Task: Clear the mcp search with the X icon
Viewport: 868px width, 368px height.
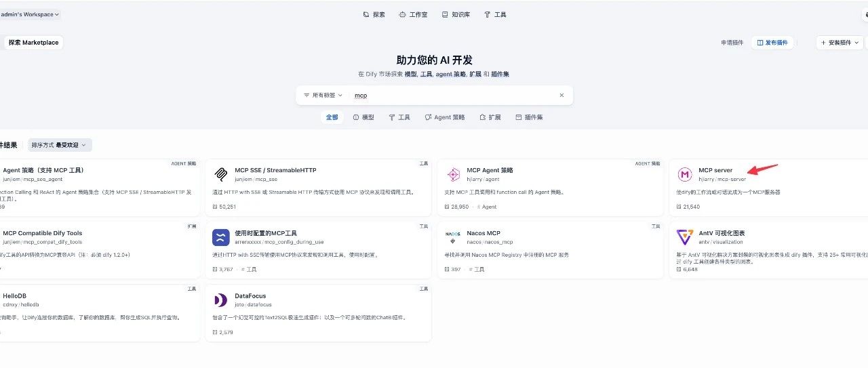Action: pos(561,96)
